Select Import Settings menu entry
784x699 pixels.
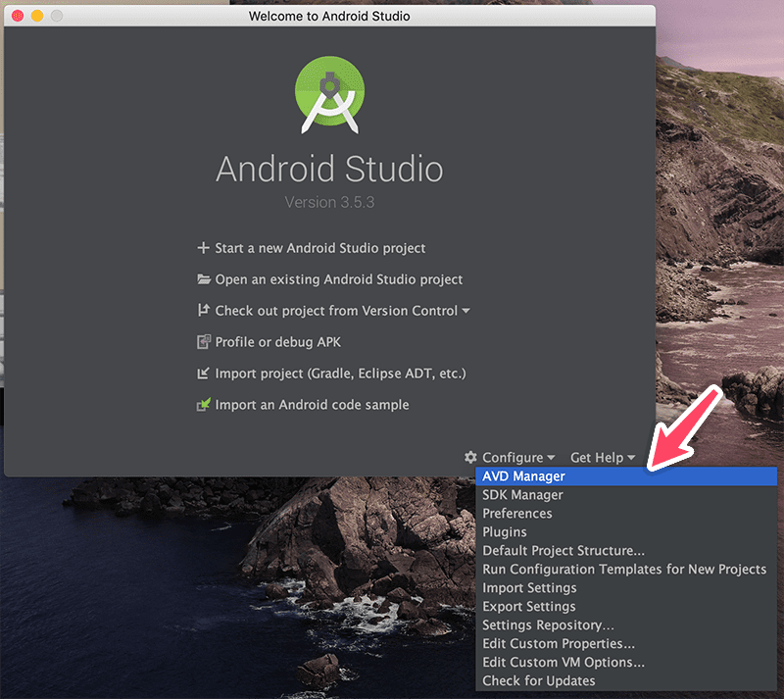click(x=626, y=587)
